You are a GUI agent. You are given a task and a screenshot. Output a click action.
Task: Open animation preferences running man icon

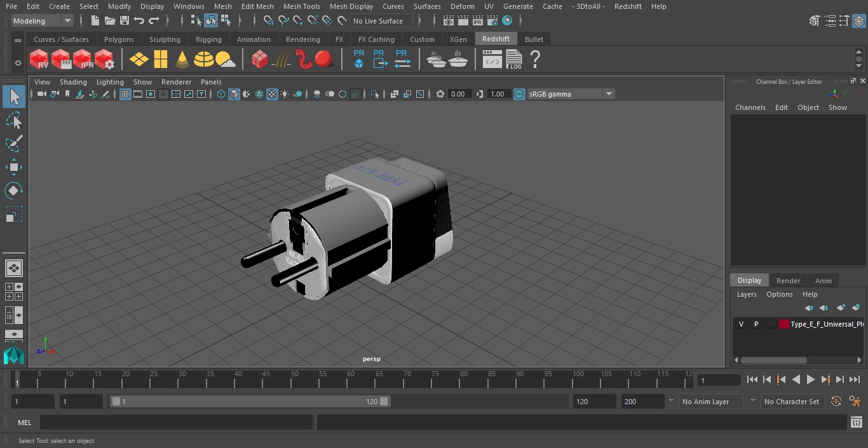855,402
